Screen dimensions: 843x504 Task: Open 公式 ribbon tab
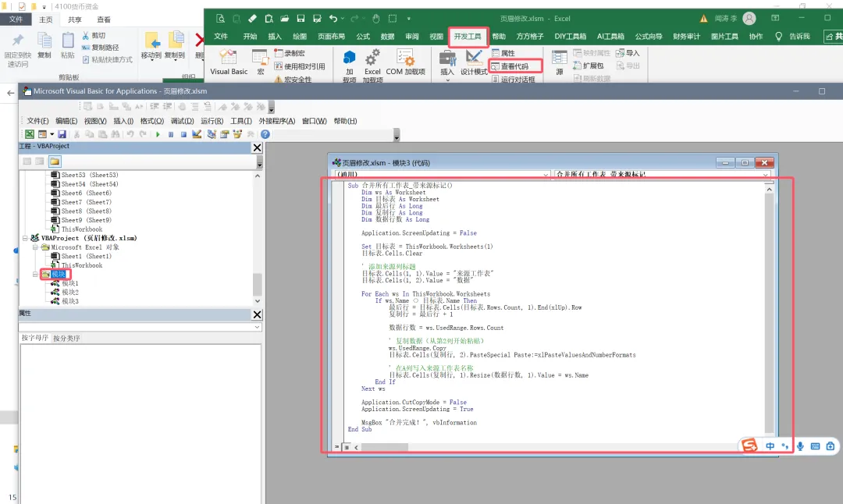[x=363, y=37]
